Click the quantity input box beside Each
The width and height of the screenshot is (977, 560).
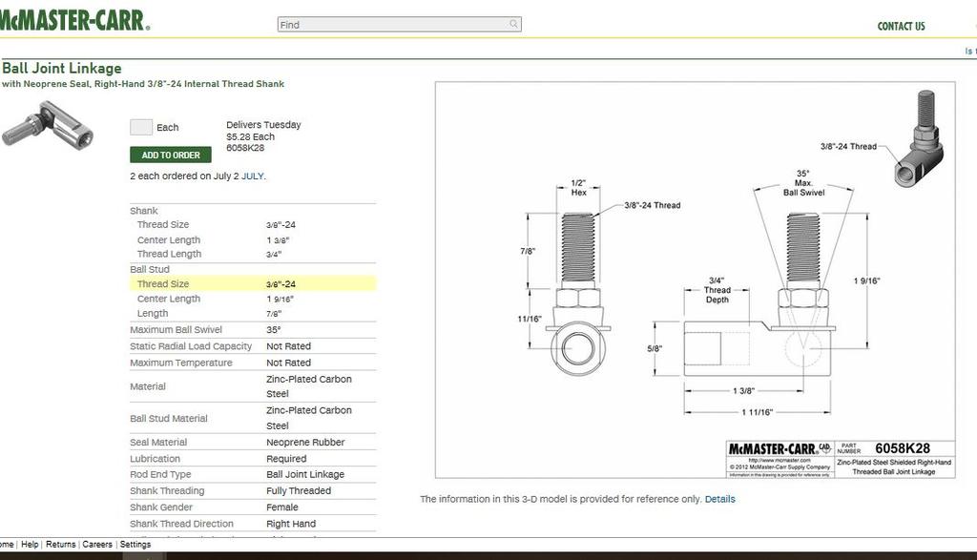click(141, 127)
